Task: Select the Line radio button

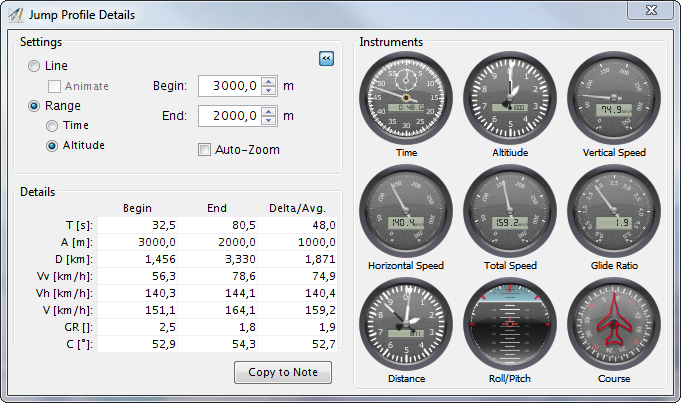Action: [x=35, y=66]
